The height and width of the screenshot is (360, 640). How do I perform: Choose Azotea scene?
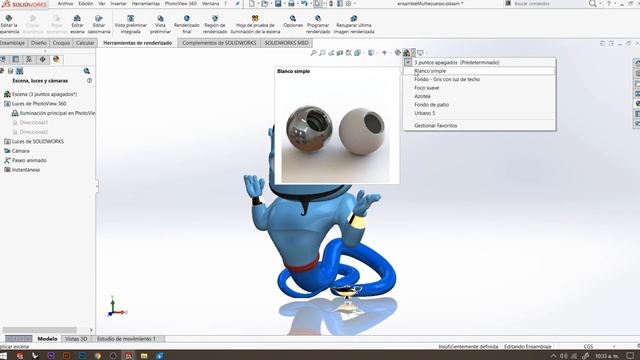click(x=480, y=96)
